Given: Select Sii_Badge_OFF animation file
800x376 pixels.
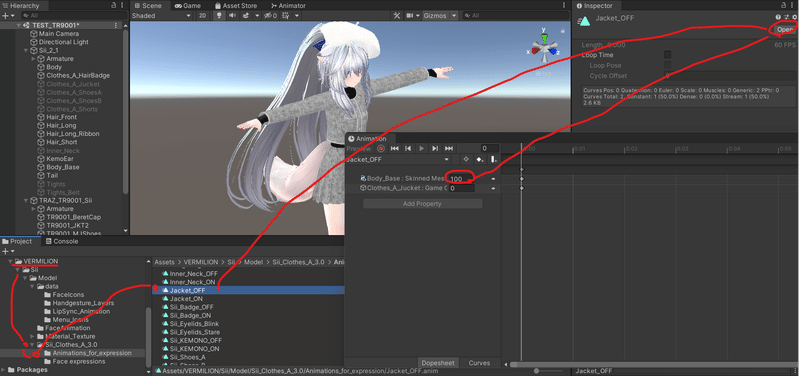Looking at the screenshot, I should tap(191, 307).
